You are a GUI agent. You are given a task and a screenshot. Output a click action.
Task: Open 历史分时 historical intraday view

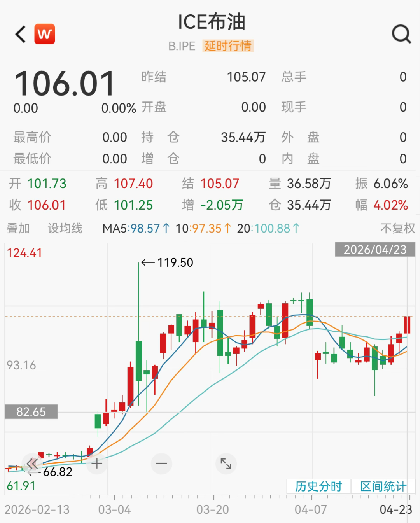click(318, 486)
